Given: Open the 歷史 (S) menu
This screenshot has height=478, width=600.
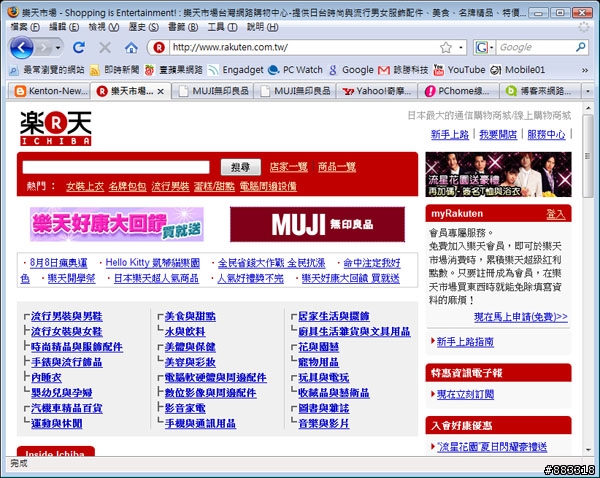Looking at the screenshot, I should tap(143, 27).
